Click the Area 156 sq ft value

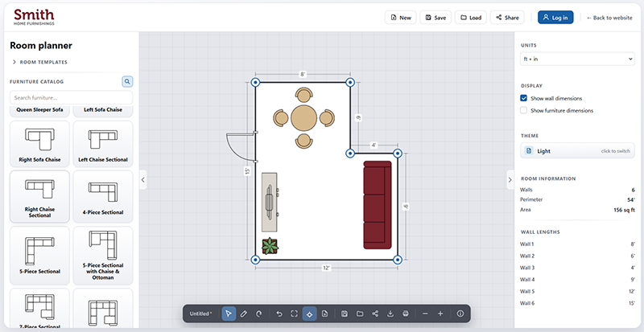pyautogui.click(x=624, y=210)
